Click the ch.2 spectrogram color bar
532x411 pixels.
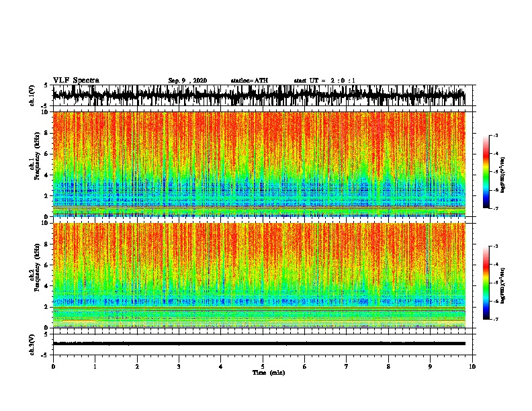486,283
